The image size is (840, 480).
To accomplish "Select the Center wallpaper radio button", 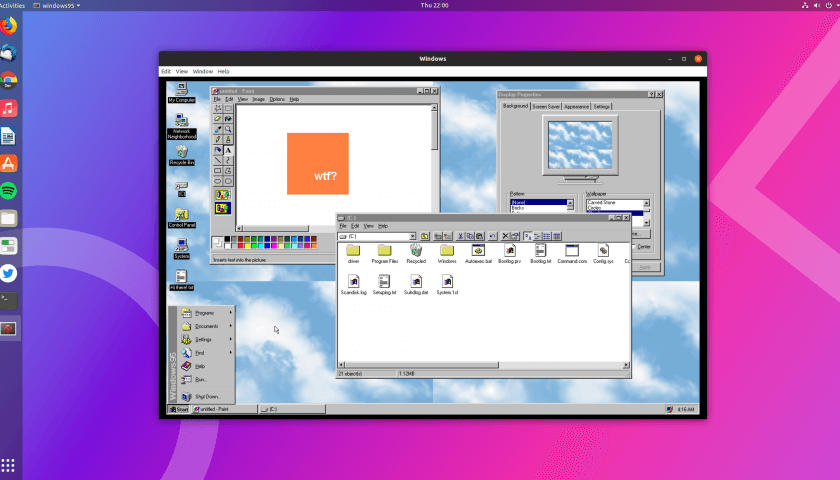I will [x=634, y=246].
